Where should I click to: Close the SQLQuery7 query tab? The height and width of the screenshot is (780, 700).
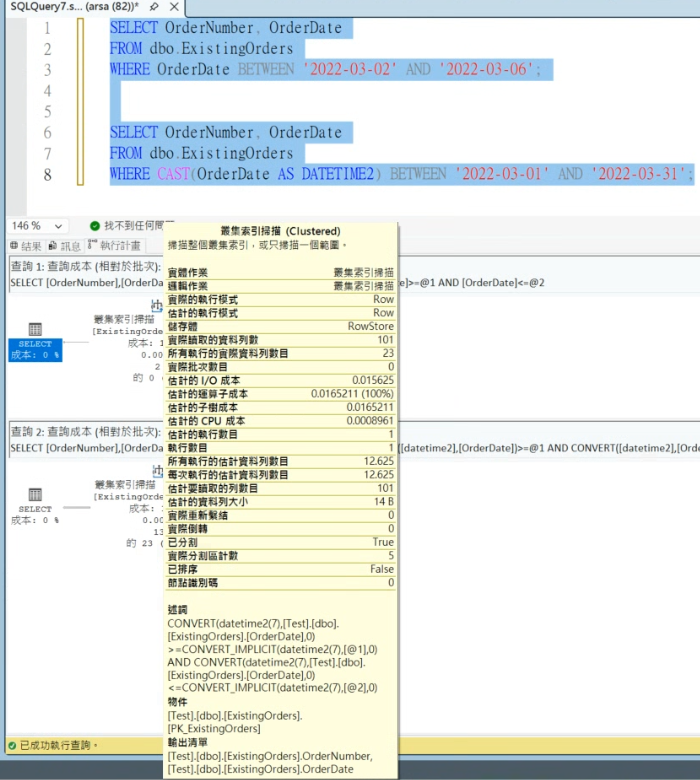pyautogui.click(x=174, y=6)
